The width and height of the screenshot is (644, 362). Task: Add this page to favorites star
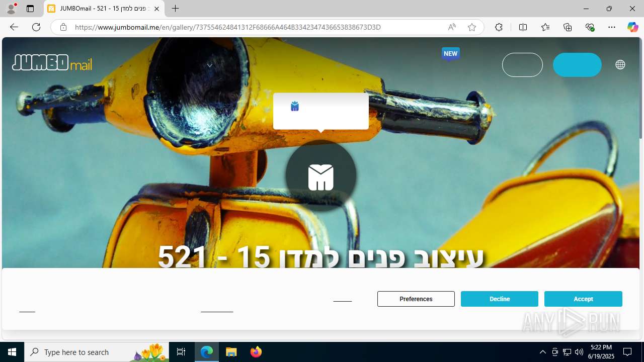tap(472, 27)
